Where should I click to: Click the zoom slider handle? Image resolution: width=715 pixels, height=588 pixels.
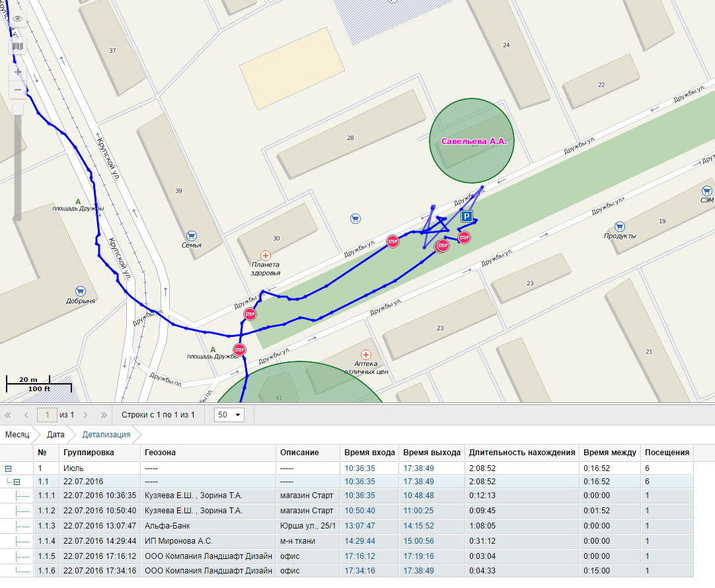pos(18,110)
